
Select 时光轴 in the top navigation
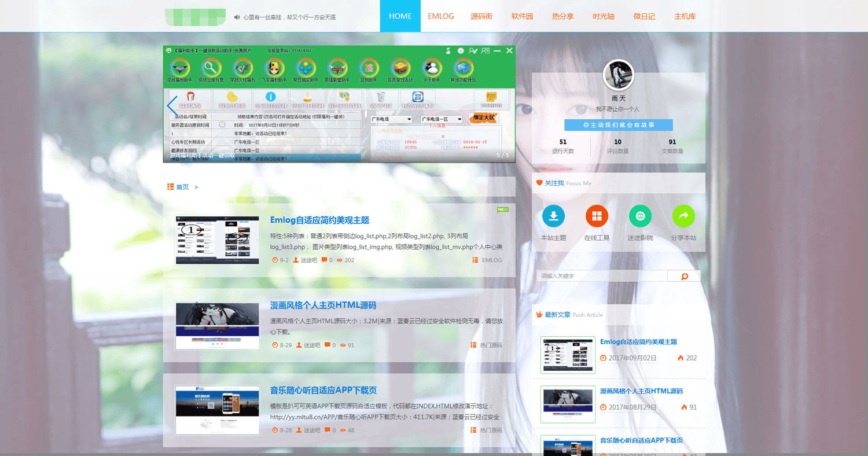(604, 16)
